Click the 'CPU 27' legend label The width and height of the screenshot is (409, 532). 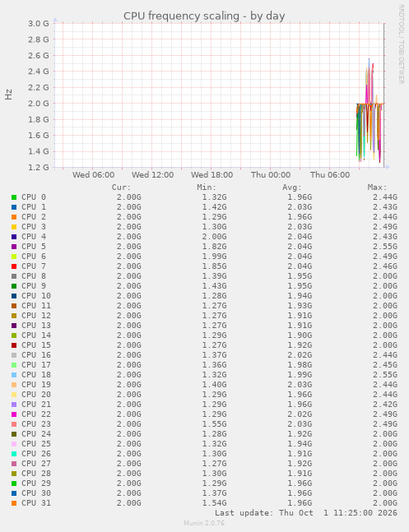[36, 464]
